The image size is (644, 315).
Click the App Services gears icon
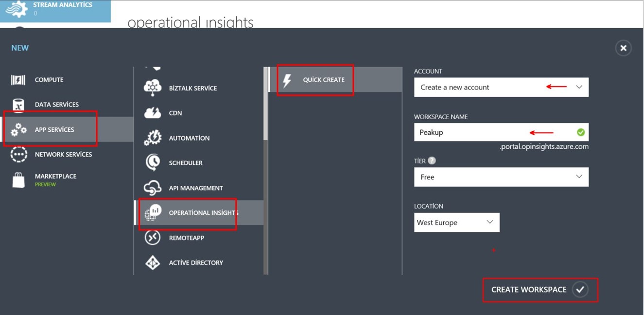[18, 130]
